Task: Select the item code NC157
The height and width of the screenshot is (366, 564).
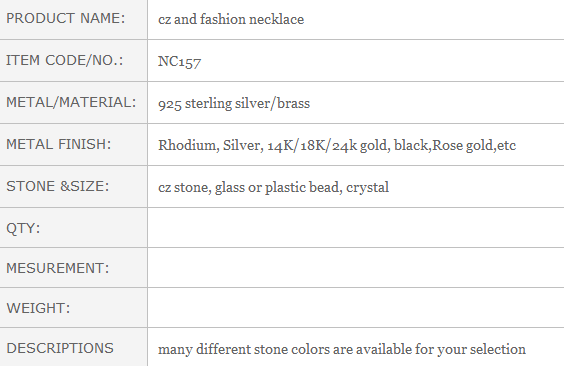Action: click(x=179, y=61)
